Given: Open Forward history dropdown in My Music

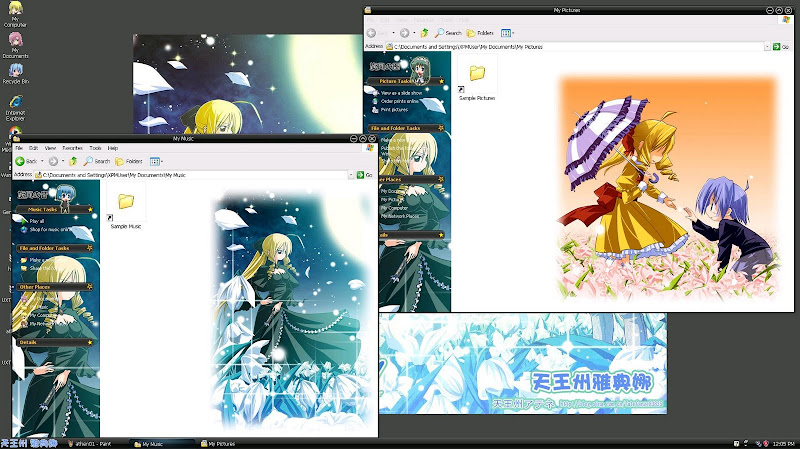Looking at the screenshot, I should [x=63, y=161].
